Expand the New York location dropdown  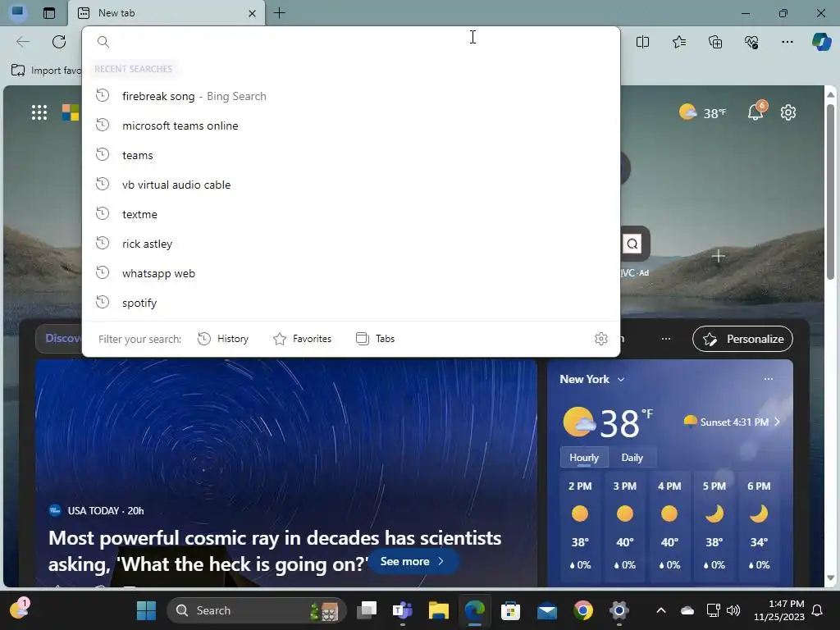click(x=592, y=379)
